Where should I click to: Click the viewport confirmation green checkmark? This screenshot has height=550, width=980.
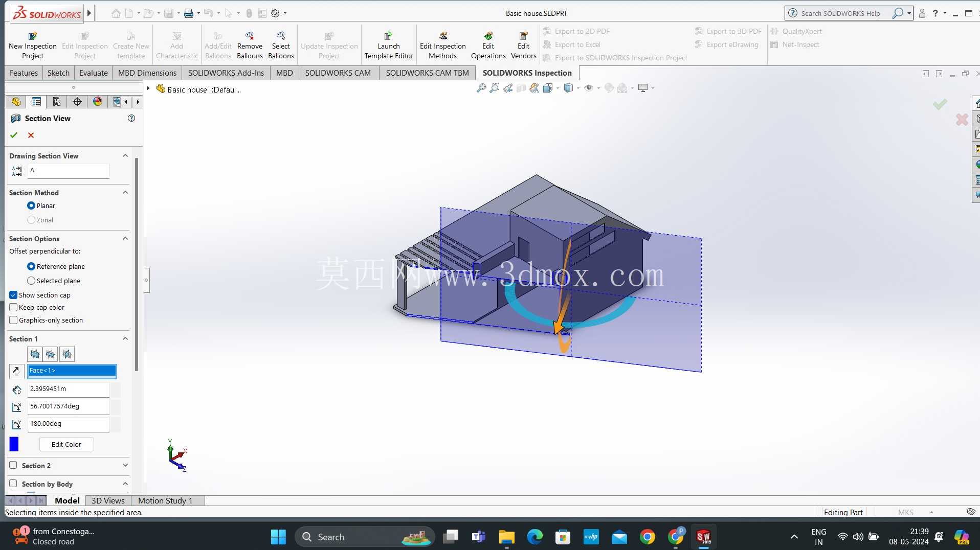[940, 104]
